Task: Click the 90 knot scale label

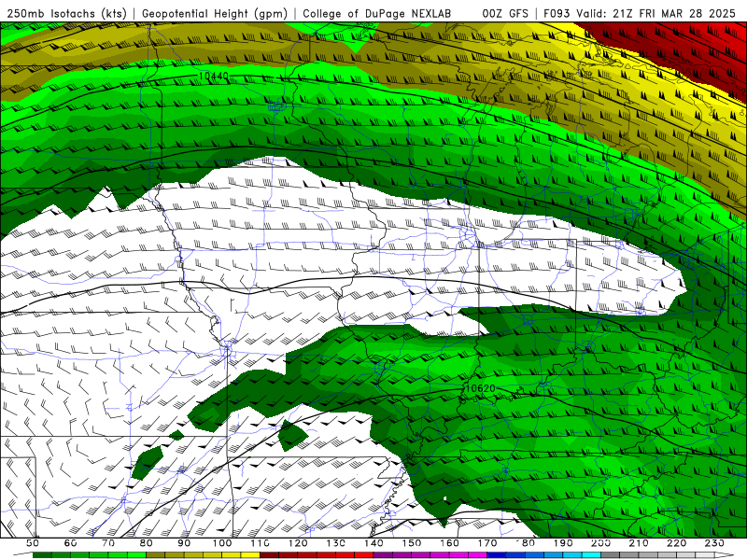Action: click(x=184, y=543)
